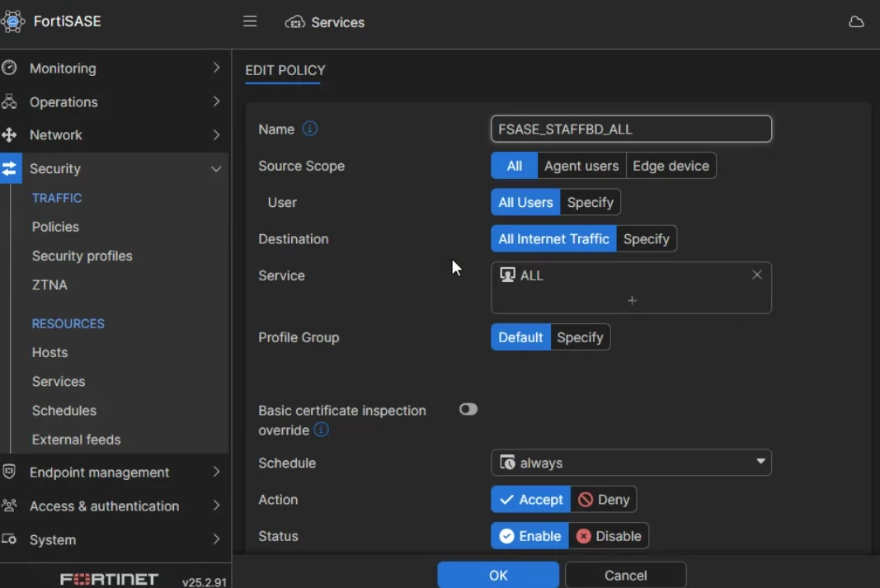
Task: Set Status to Enable
Action: (x=529, y=536)
